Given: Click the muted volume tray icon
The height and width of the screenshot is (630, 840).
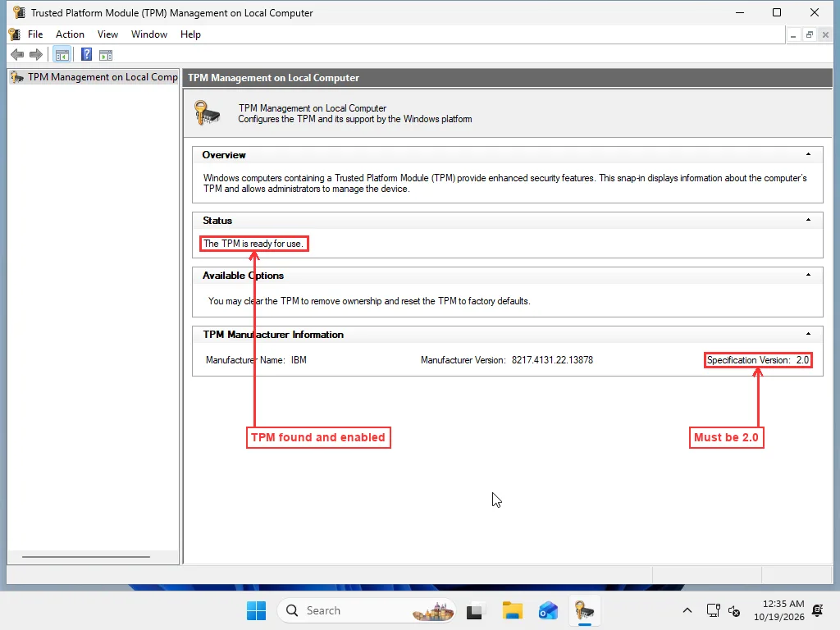Looking at the screenshot, I should click(734, 610).
